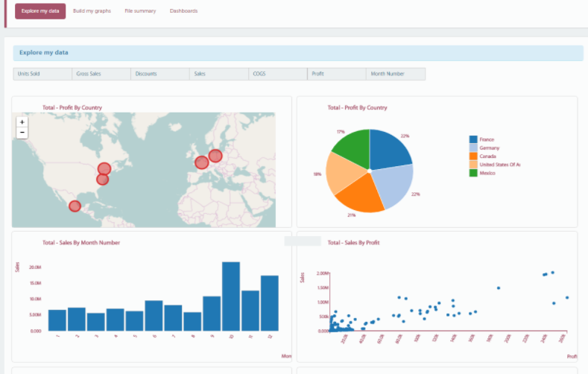Click the green Mexico pie slice
Screen dimensions: 588x374
click(355, 148)
